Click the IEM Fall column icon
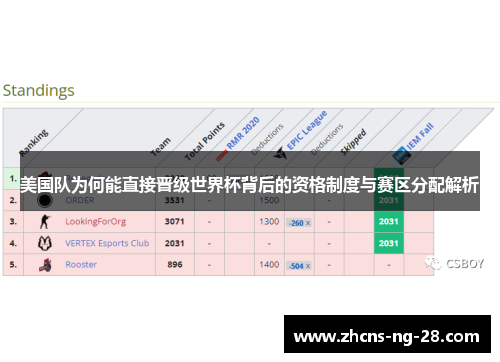Image resolution: width=500 pixels, height=362 pixels. coord(401,156)
